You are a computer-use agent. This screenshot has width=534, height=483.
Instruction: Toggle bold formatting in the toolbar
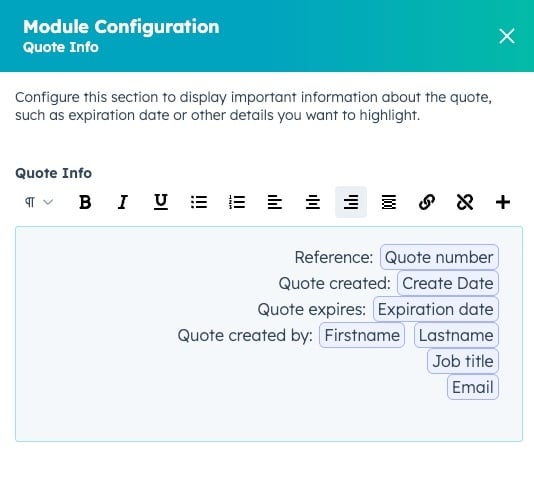(x=85, y=202)
